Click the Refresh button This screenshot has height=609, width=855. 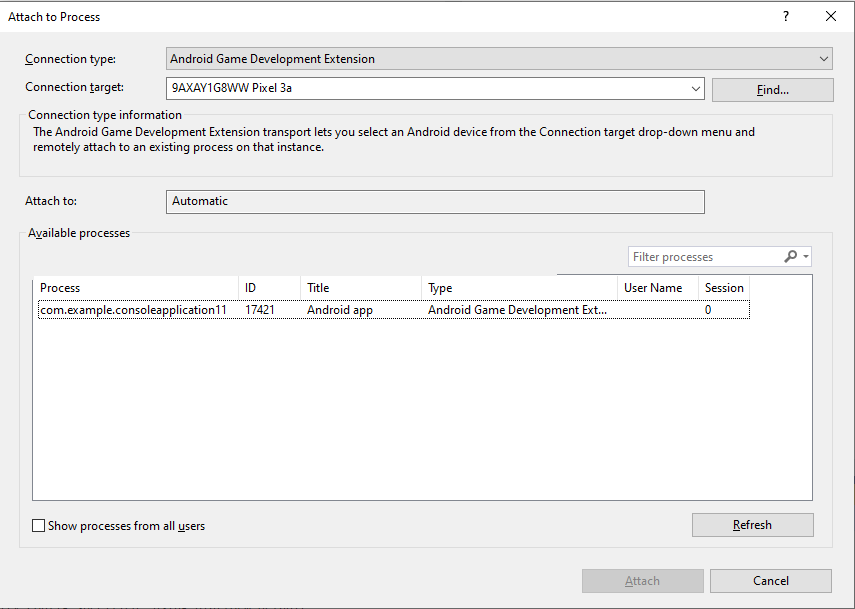(752, 525)
